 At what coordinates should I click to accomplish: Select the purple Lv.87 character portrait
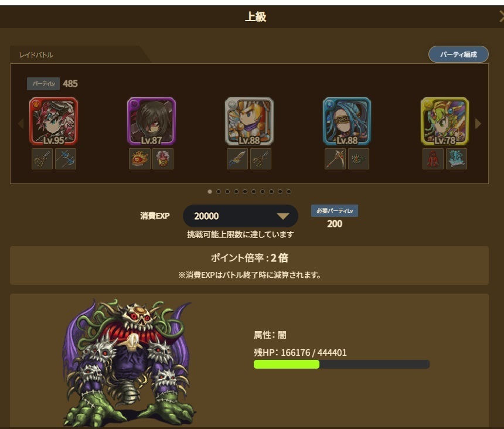coord(151,121)
